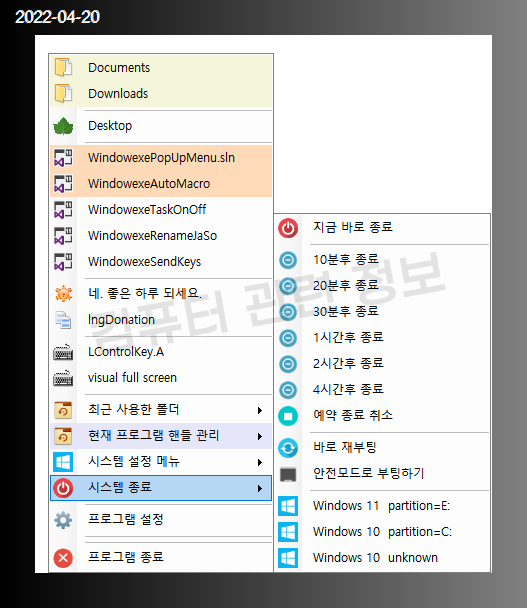Select the Desktop menu entry
This screenshot has height=608, width=527.
point(161,126)
